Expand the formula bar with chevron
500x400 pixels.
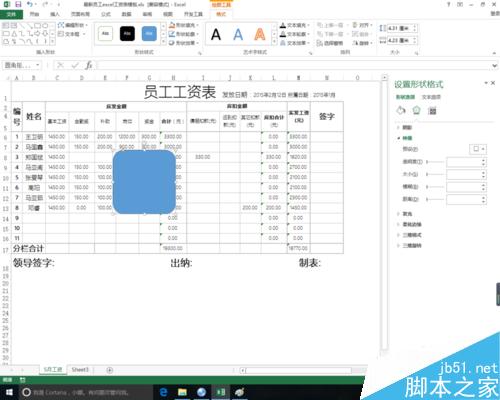tap(495, 66)
